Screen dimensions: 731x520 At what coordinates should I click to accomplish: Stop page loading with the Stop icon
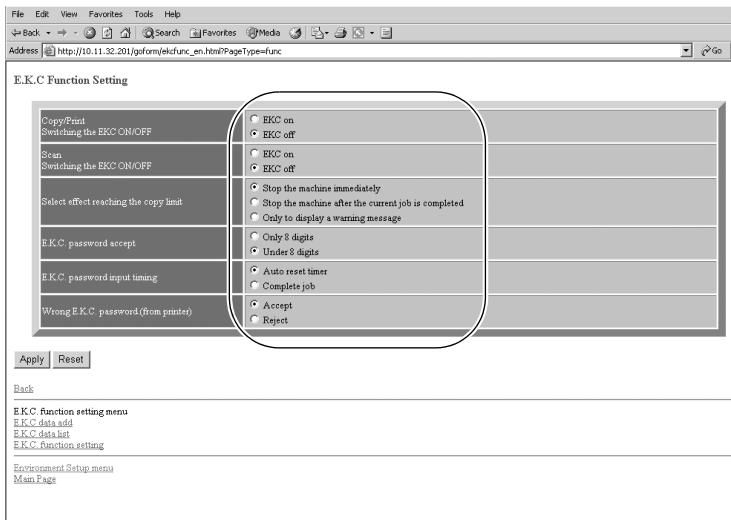90,33
